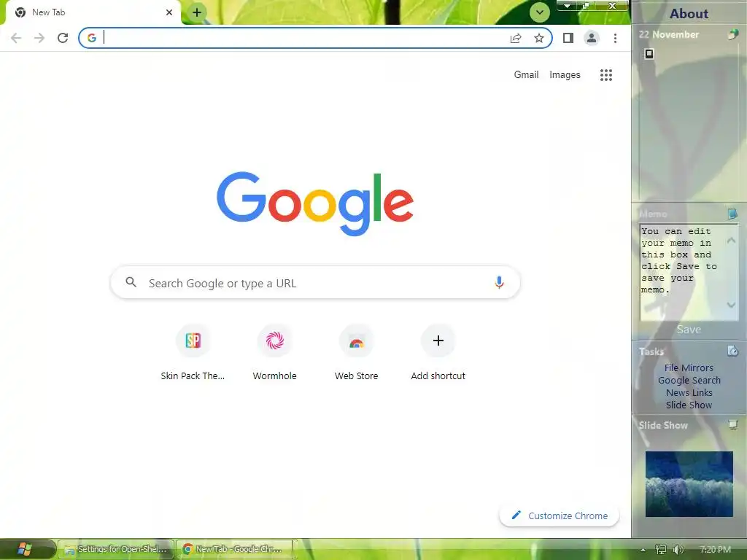The width and height of the screenshot is (747, 560).
Task: Open Google Search task link
Action: point(689,380)
